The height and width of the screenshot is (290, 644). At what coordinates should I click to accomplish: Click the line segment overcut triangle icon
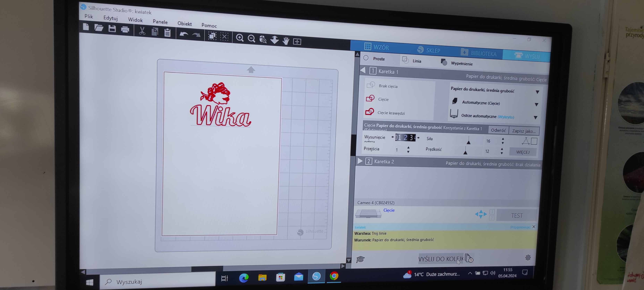(x=526, y=141)
